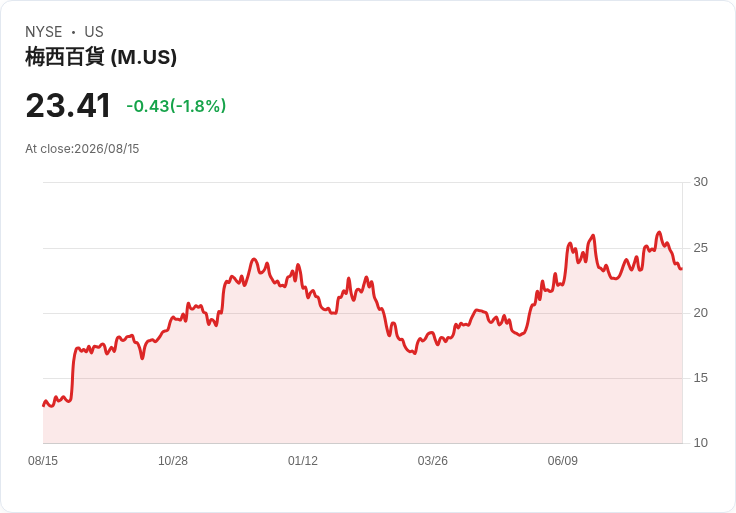Click the highest peak of the price line
Image resolution: width=736 pixels, height=513 pixels.
coord(659,232)
